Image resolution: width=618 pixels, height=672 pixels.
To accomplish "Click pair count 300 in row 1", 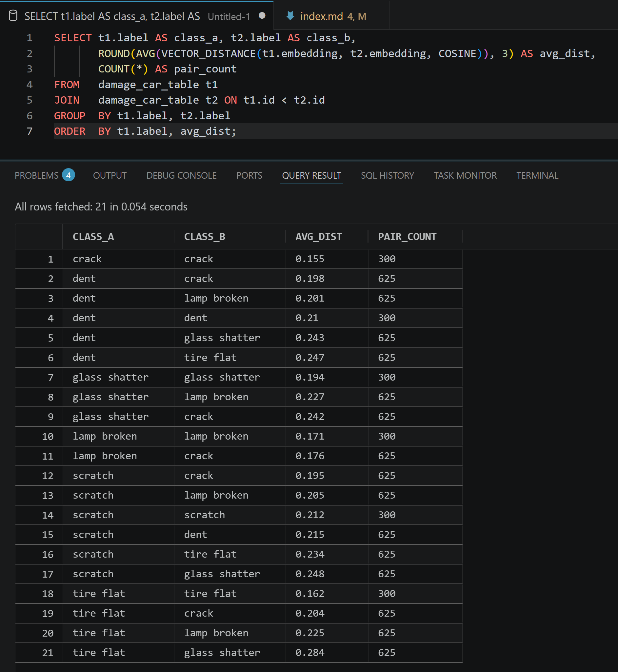I will click(387, 259).
